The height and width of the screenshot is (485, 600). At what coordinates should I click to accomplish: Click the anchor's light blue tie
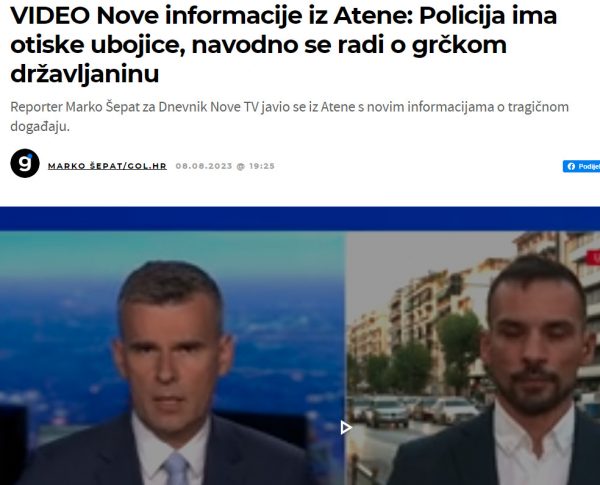pyautogui.click(x=175, y=469)
